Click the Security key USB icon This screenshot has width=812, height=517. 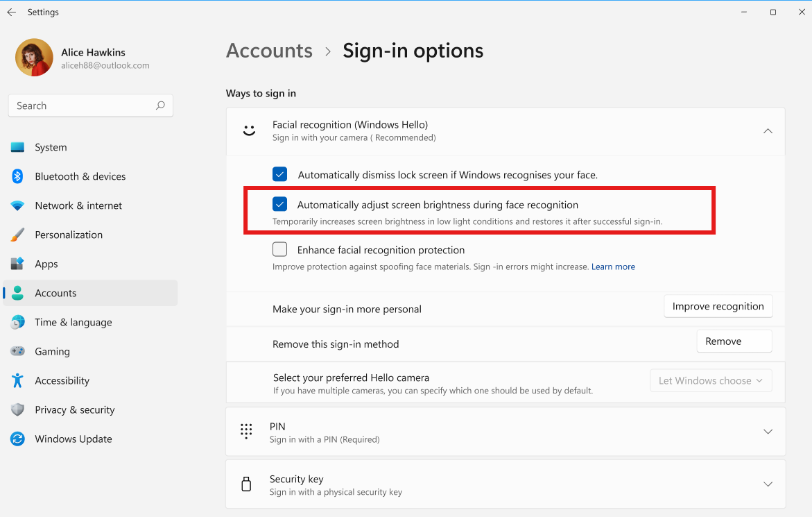(x=246, y=484)
